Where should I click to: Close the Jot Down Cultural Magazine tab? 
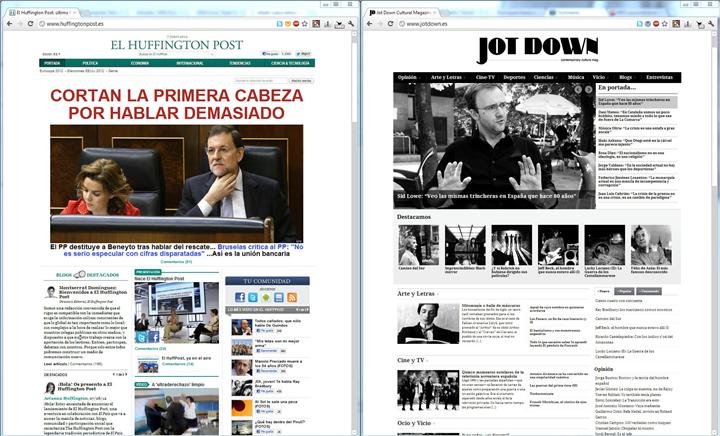tap(434, 12)
